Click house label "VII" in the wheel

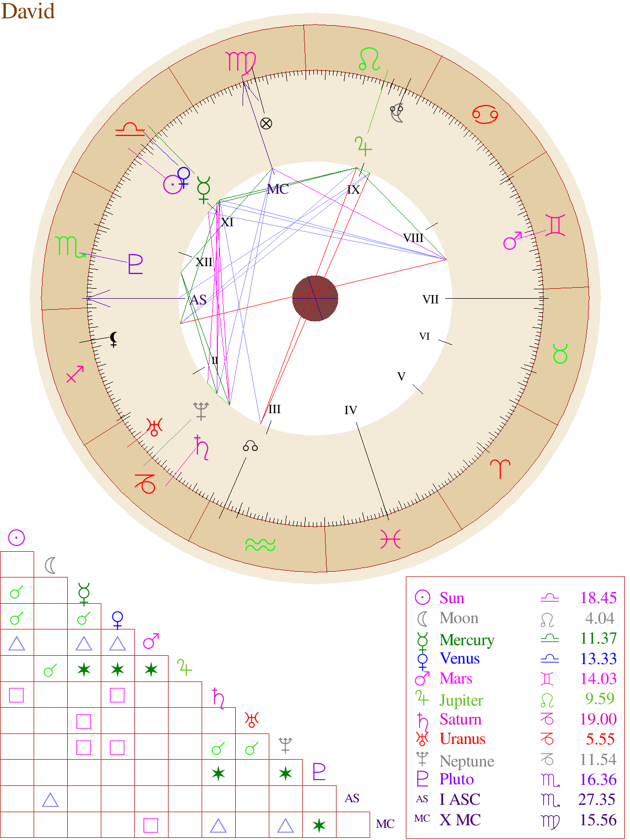coord(430,299)
